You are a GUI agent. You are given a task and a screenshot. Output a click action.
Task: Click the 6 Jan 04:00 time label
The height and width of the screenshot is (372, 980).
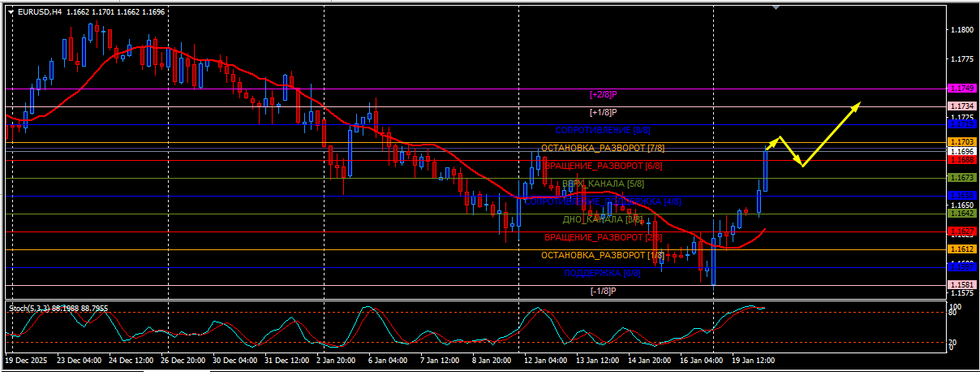[389, 359]
